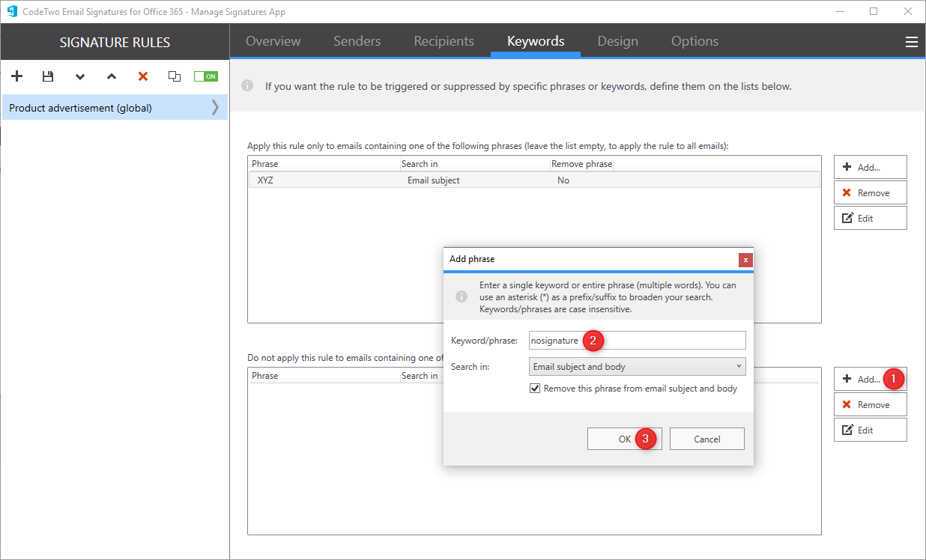This screenshot has height=560, width=926.
Task: Create a new signature rule
Action: pos(16,76)
